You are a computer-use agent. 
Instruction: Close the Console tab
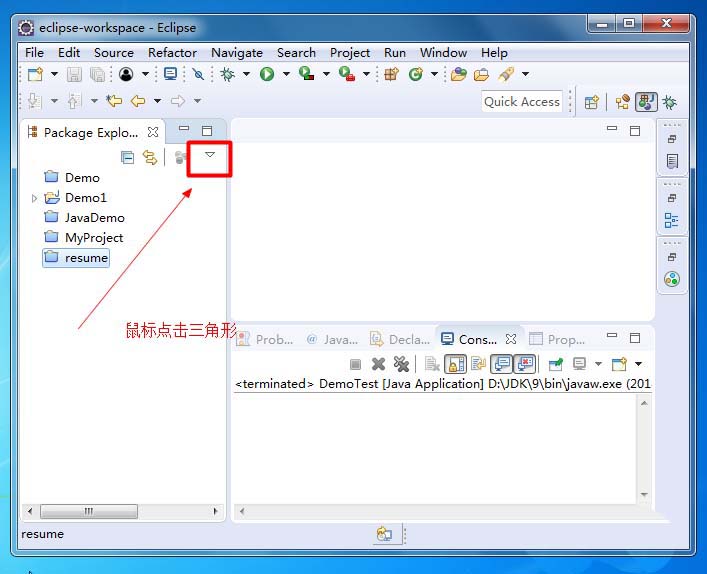pyautogui.click(x=510, y=339)
